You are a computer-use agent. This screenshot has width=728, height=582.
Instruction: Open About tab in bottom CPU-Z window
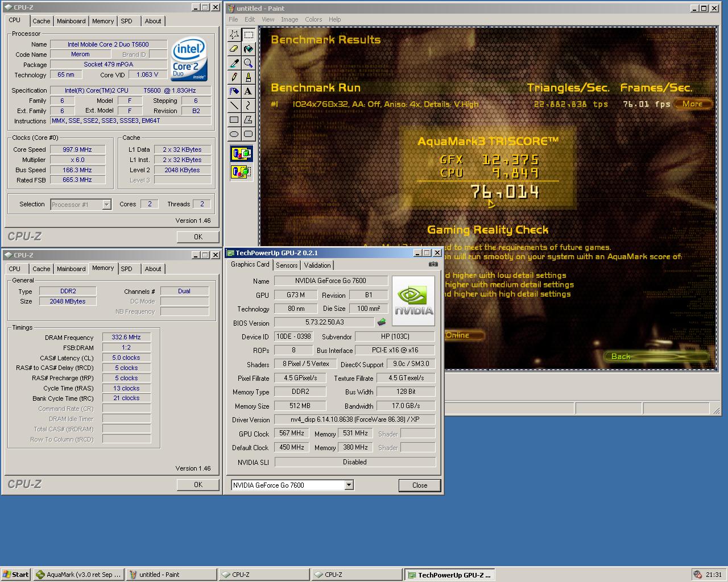point(153,269)
